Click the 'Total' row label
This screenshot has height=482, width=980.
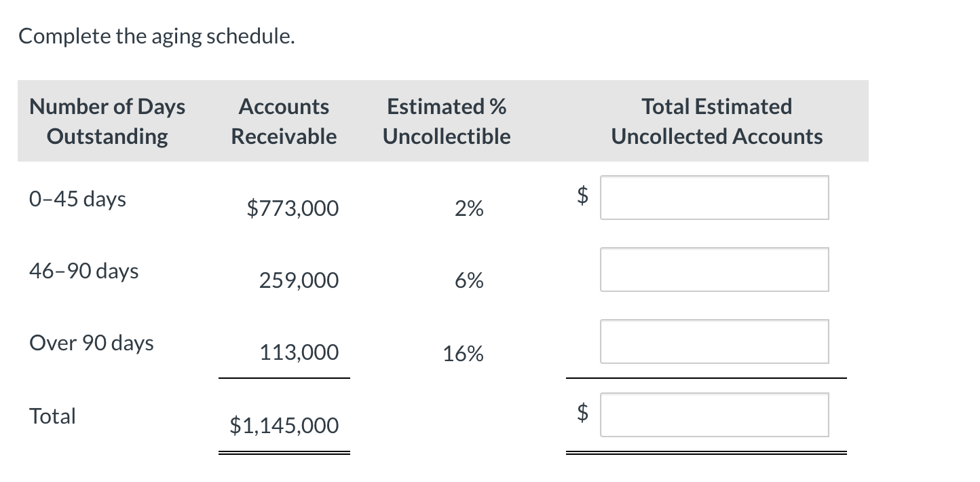coord(53,416)
